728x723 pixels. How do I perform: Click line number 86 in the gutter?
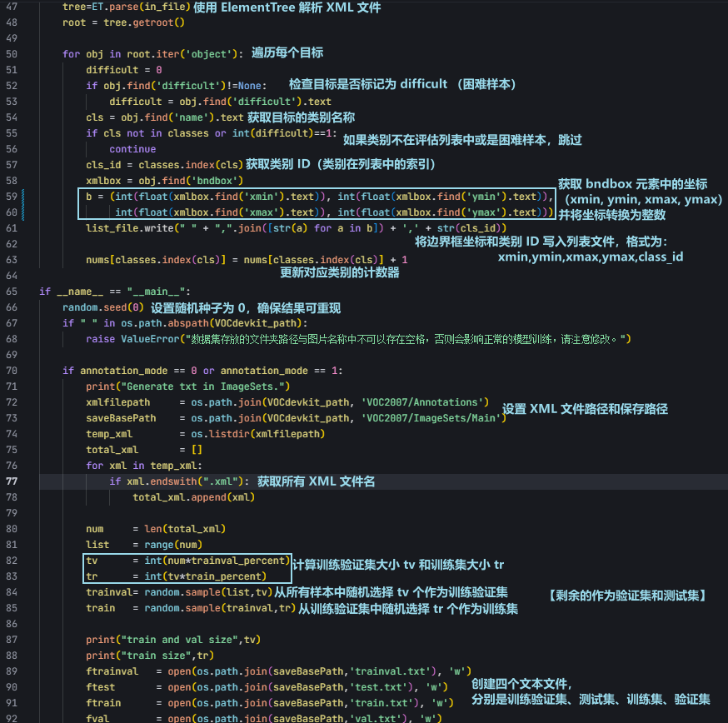[12, 623]
